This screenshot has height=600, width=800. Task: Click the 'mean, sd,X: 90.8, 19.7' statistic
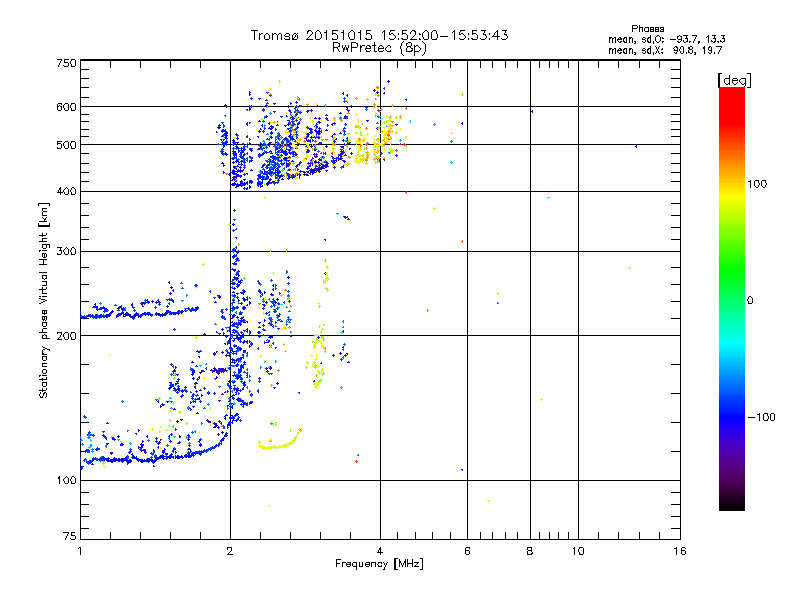pos(665,50)
